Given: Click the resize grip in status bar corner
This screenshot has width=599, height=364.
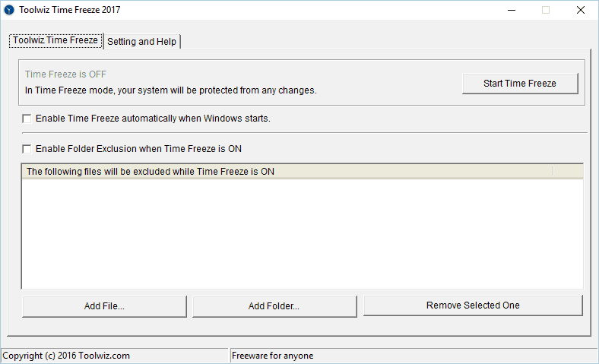Looking at the screenshot, I should click(593, 358).
